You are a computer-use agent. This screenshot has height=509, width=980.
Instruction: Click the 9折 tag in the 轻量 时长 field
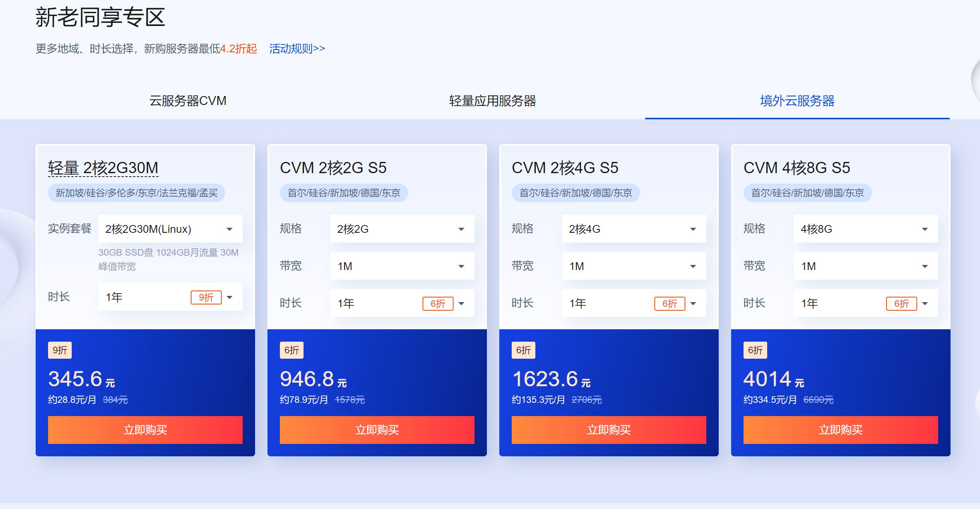(x=206, y=297)
